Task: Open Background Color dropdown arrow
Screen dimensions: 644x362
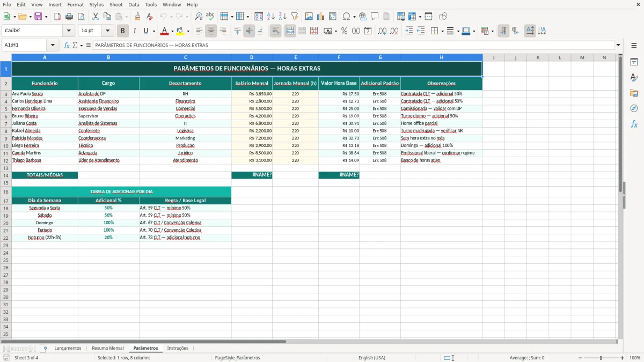Action: point(188,31)
